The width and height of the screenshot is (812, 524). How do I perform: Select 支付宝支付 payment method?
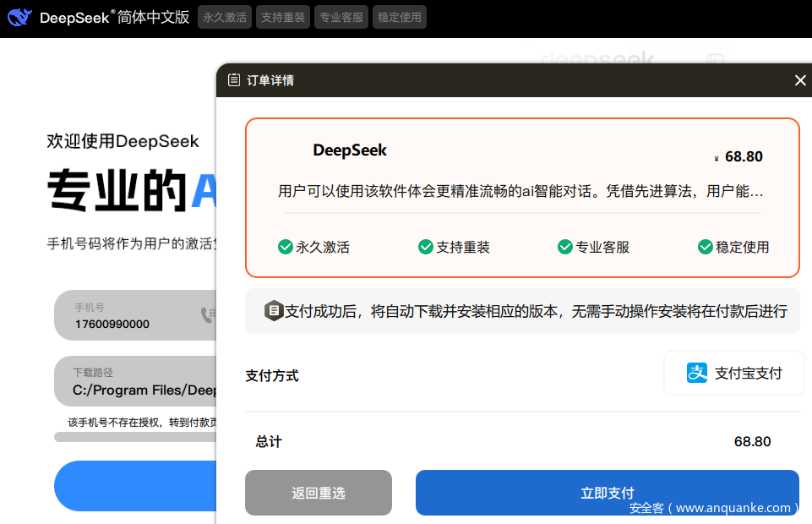pyautogui.click(x=733, y=373)
